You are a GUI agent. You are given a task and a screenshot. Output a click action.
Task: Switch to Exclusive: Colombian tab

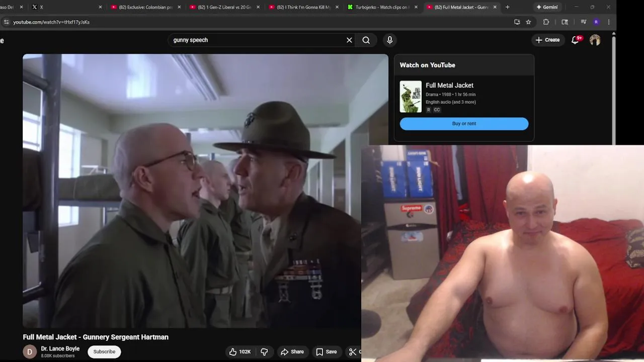tap(145, 7)
